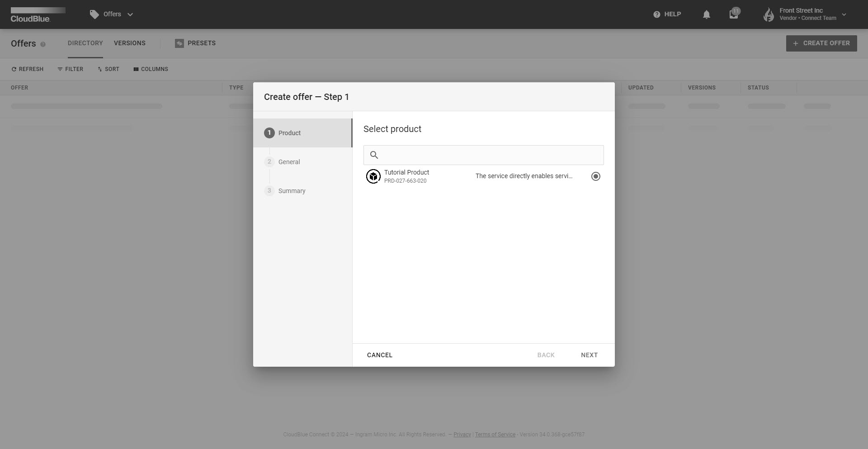Viewport: 868px width, 449px height.
Task: Open the Columns settings
Action: pos(151,69)
